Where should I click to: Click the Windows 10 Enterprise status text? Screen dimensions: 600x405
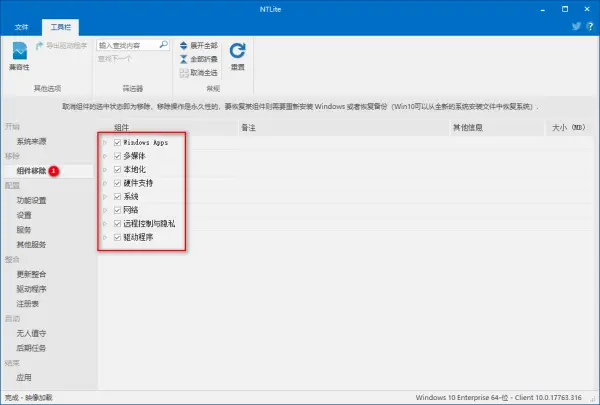(x=499, y=397)
